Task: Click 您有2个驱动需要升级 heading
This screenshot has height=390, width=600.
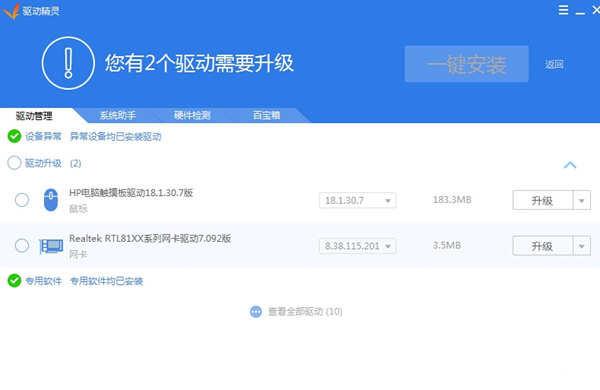Action: (x=199, y=63)
